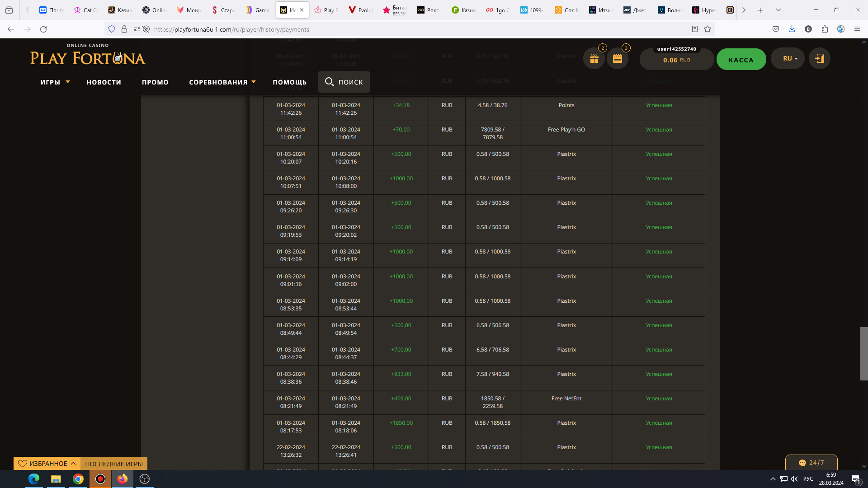This screenshot has width=868, height=488.
Task: Open the gift bonuses icon
Action: click(x=594, y=59)
